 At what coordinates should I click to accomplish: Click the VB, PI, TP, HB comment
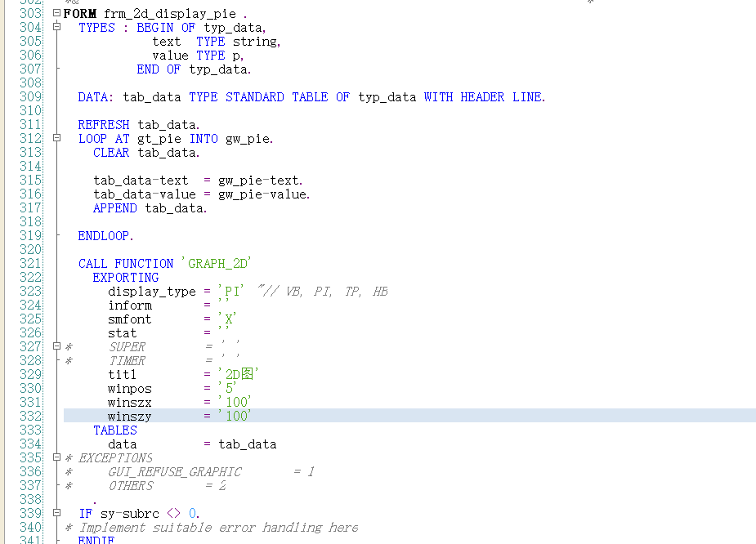[x=323, y=291]
